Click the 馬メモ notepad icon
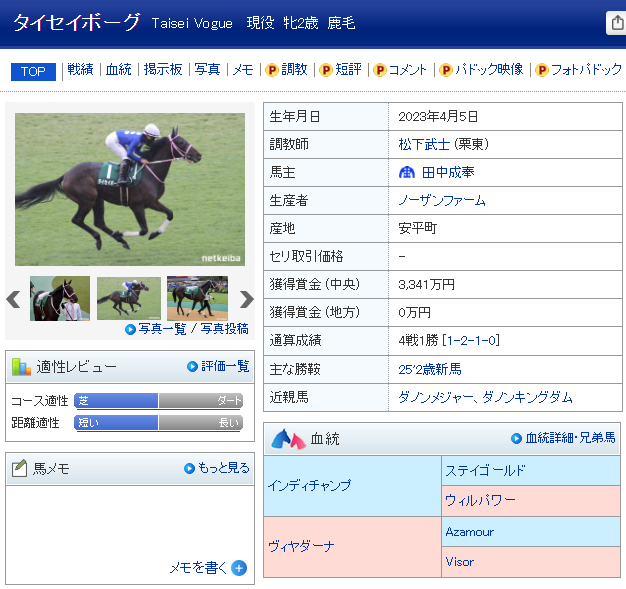 click(x=18, y=468)
